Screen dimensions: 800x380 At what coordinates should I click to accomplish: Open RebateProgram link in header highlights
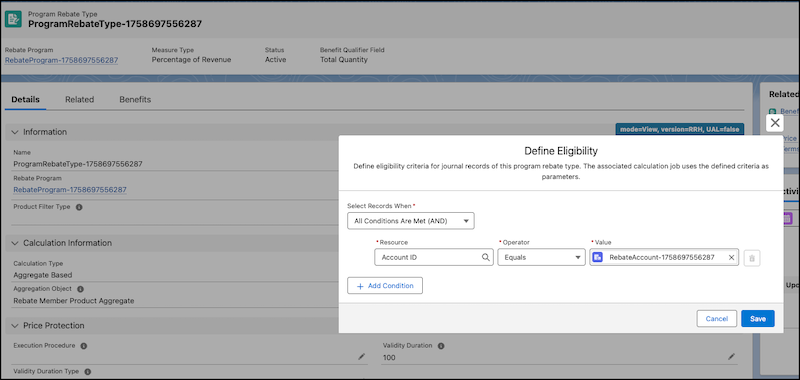[62, 60]
